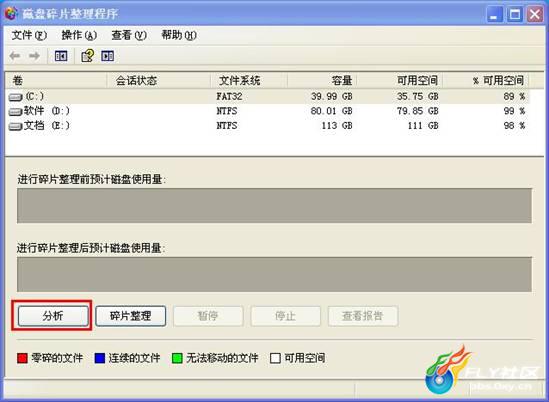This screenshot has height=402, width=549.
Task: Click the action pane toolbar icon
Action: (x=107, y=56)
